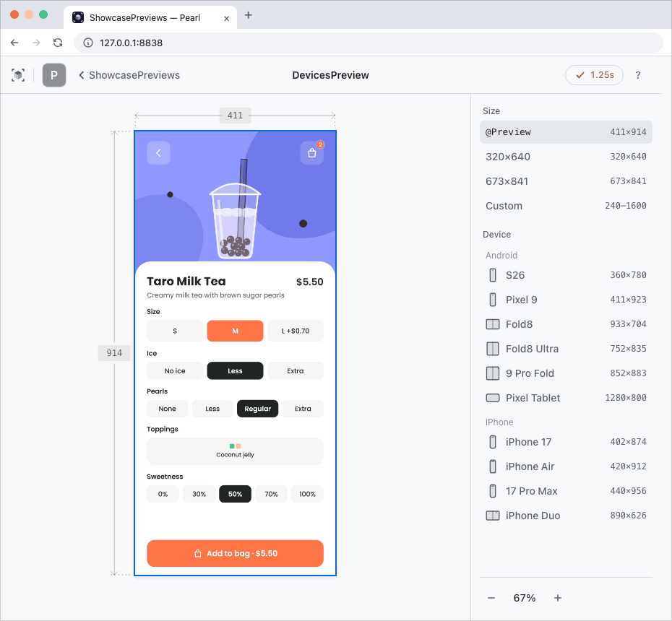Click the address bar URL
Viewport: 672px width, 621px height.
click(x=131, y=43)
